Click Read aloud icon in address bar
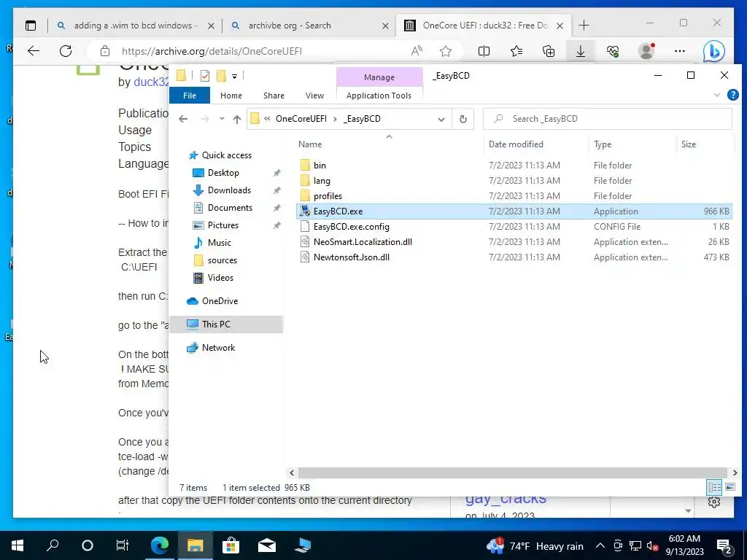747x560 pixels. [417, 51]
